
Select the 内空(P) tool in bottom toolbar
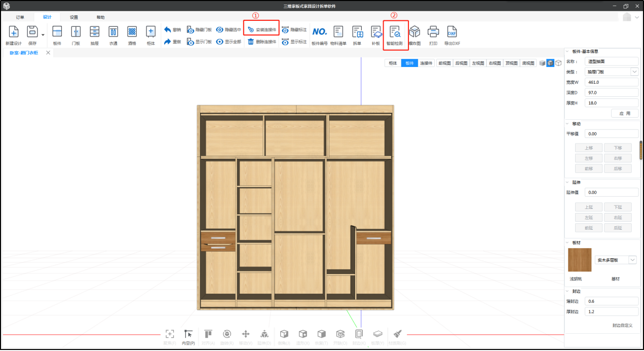(188, 336)
